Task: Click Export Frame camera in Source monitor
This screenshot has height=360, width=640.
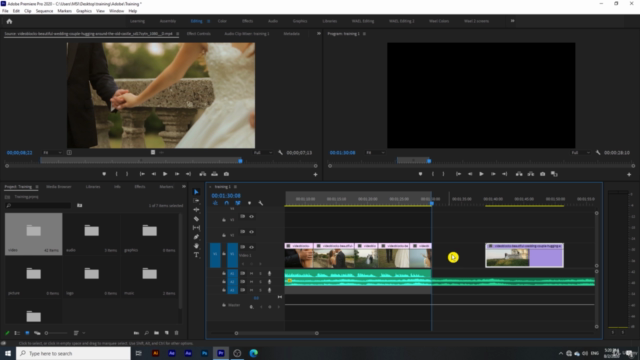Action: point(226,174)
